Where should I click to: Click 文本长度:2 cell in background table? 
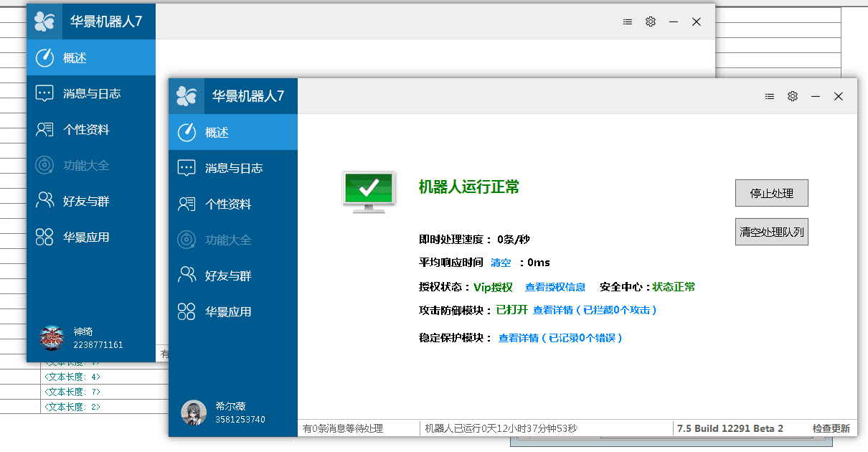click(x=72, y=407)
